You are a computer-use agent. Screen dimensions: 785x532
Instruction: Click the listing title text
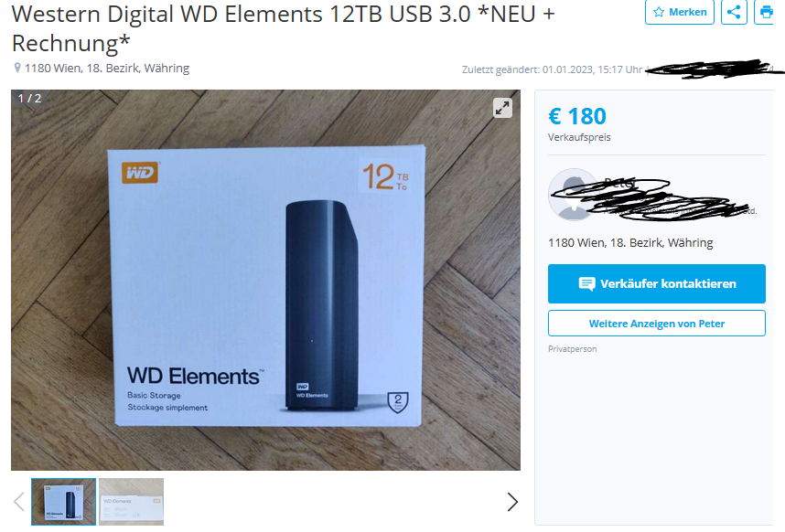pos(284,28)
